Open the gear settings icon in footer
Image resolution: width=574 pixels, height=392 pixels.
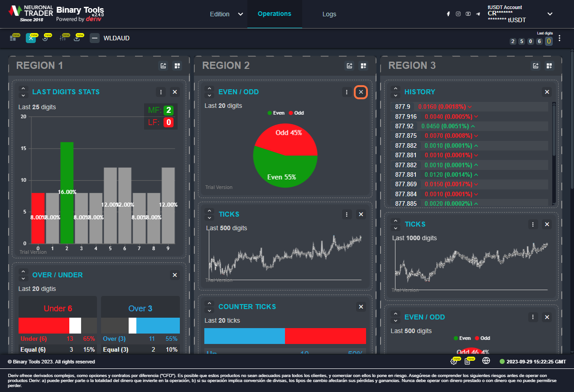(x=453, y=361)
